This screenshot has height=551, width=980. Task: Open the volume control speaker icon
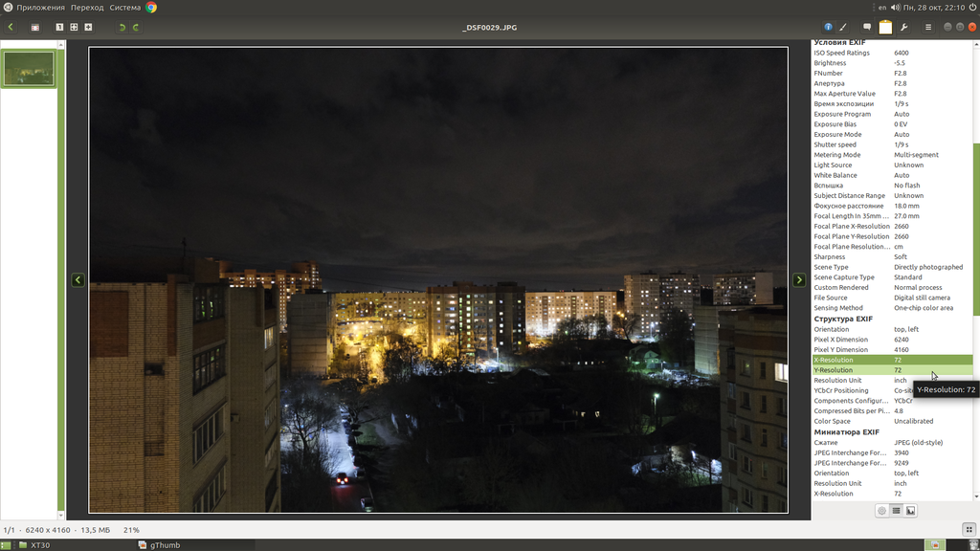895,8
